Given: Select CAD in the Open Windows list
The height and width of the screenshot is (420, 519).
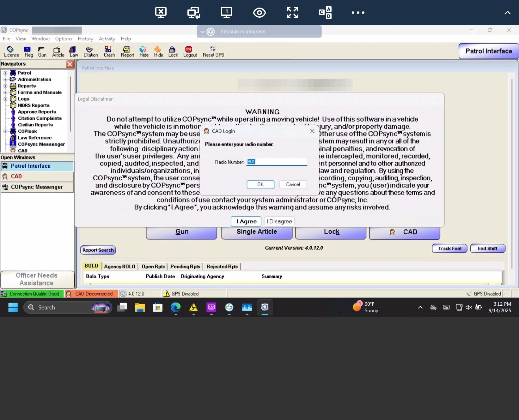Looking at the screenshot, I should click(37, 177).
